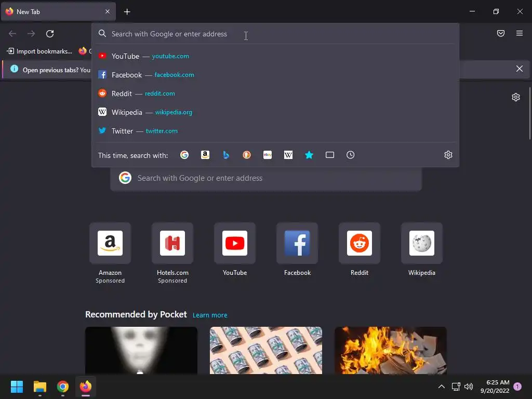This screenshot has width=532, height=399.
Task: Open notification center badge
Action: [x=517, y=387]
